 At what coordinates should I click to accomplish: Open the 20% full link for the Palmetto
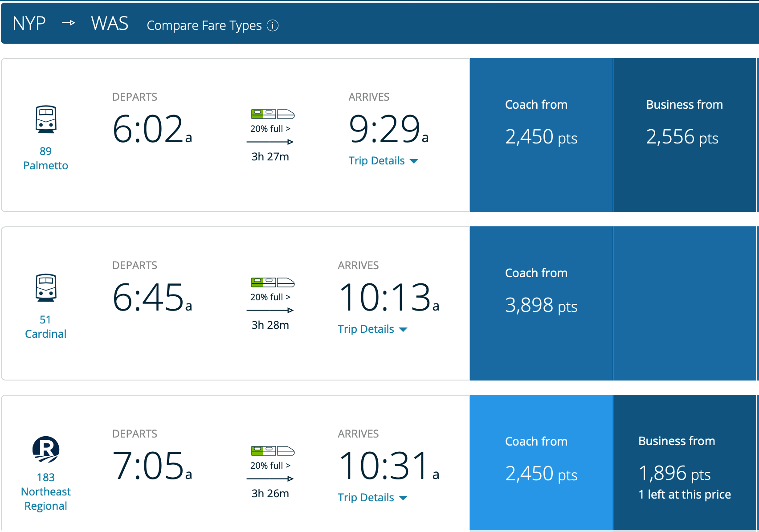pos(270,129)
